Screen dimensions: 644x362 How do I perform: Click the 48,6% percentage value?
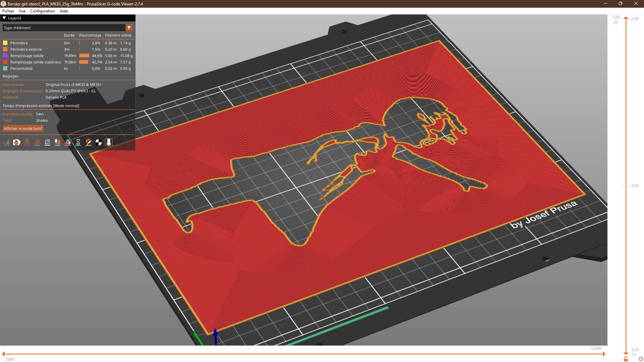click(97, 56)
